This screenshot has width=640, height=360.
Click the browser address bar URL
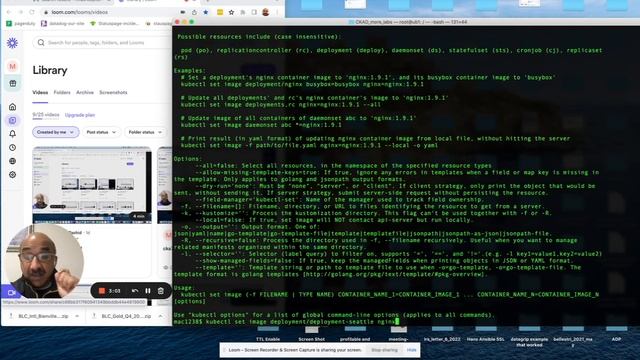(80, 12)
